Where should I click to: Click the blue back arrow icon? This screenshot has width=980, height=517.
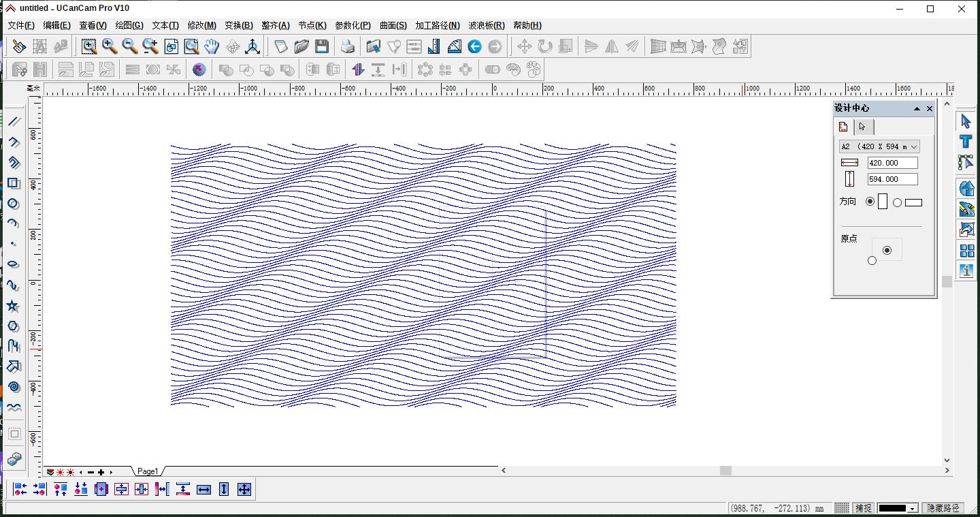pos(475,46)
